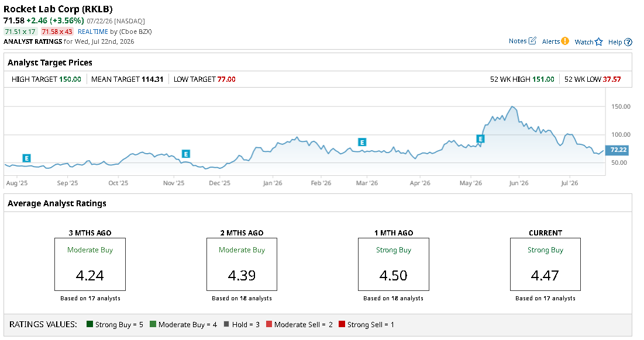This screenshot has width=644, height=340.
Task: Click the Watch link
Action: tap(584, 42)
